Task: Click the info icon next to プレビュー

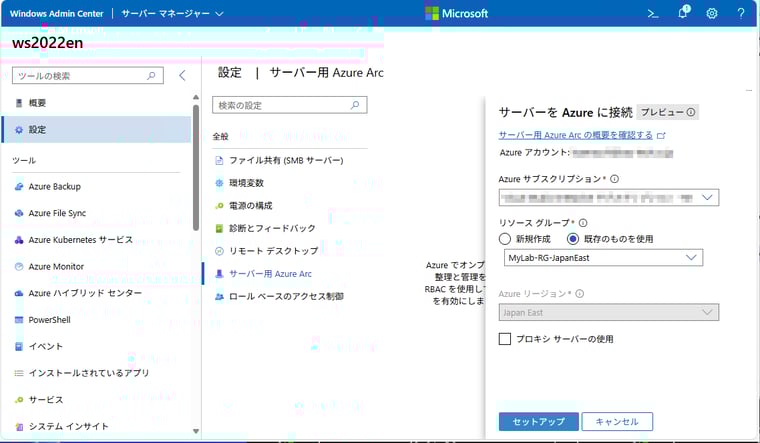Action: (x=691, y=112)
